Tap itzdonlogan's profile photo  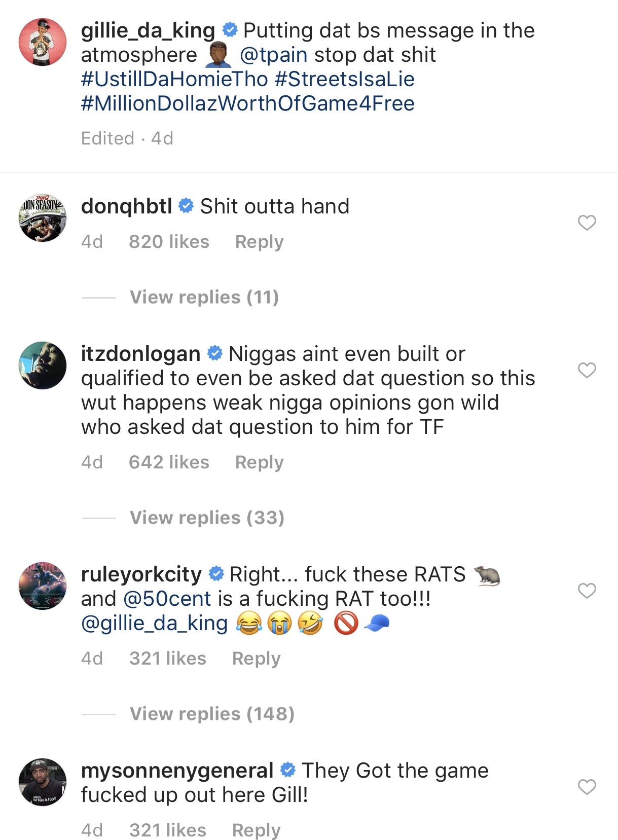43,366
